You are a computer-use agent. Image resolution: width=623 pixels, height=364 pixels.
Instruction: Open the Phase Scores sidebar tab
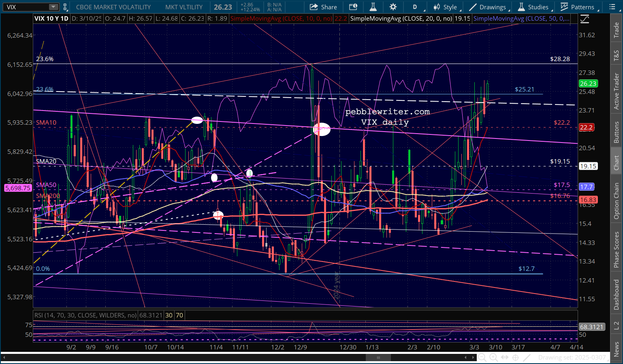point(616,250)
